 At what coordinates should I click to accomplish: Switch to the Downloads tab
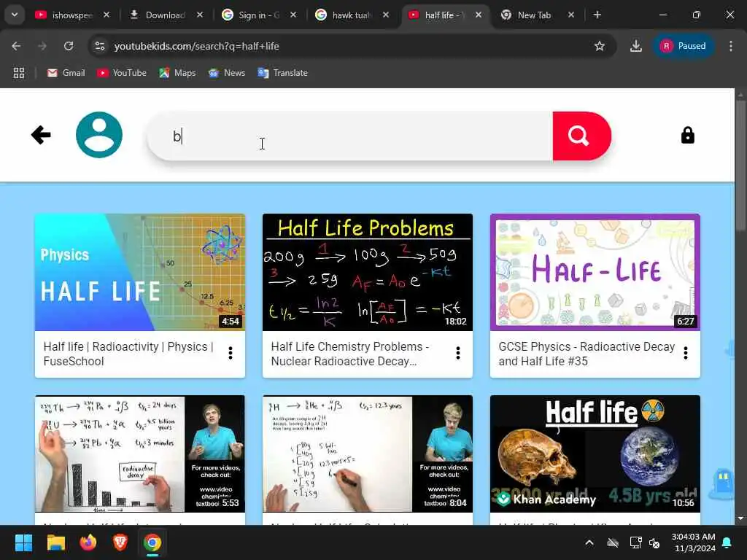coord(160,15)
